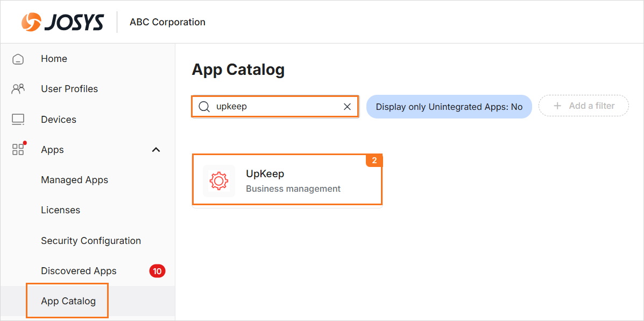Image resolution: width=644 pixels, height=321 pixels.
Task: Click the Devices laptop icon
Action: [18, 120]
